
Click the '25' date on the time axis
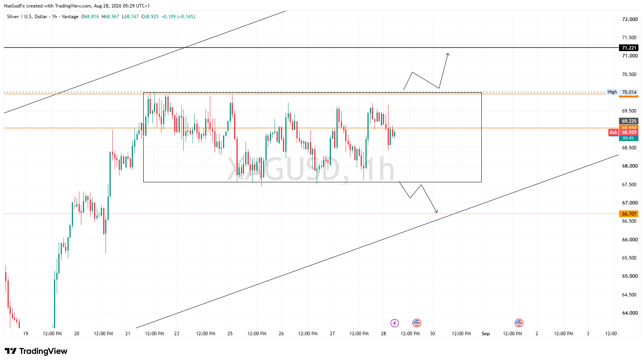(230, 334)
